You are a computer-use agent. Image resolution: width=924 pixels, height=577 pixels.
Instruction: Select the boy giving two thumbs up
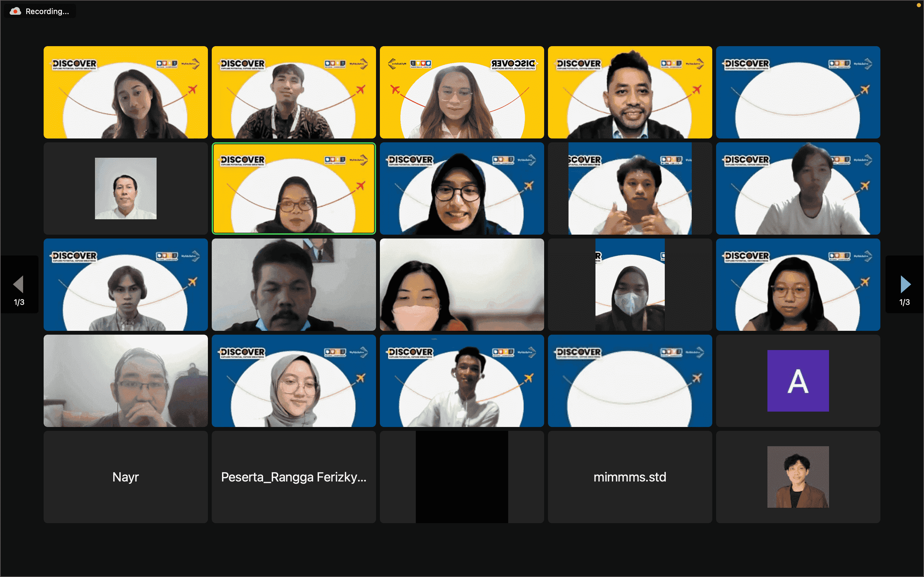[x=629, y=188]
